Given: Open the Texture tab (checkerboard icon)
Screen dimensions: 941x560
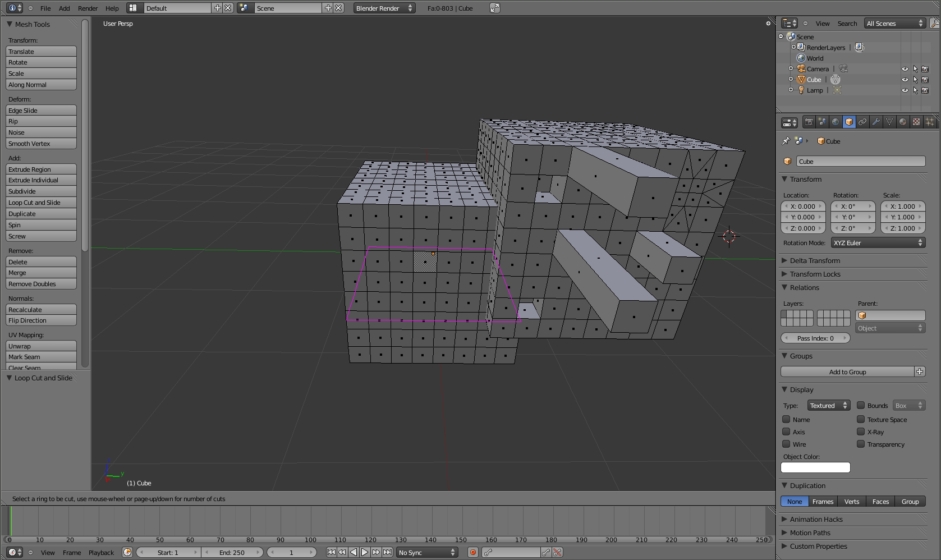Looking at the screenshot, I should pyautogui.click(x=916, y=122).
